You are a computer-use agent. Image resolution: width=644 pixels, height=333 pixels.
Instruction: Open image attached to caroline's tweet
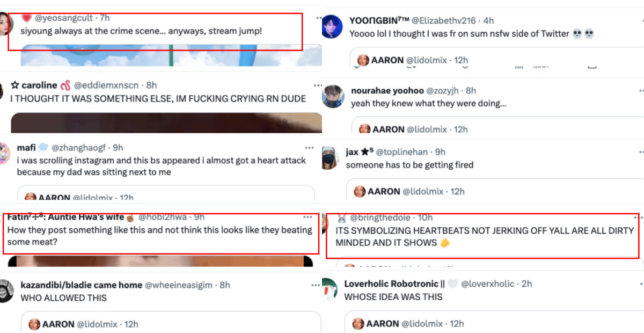click(x=166, y=122)
